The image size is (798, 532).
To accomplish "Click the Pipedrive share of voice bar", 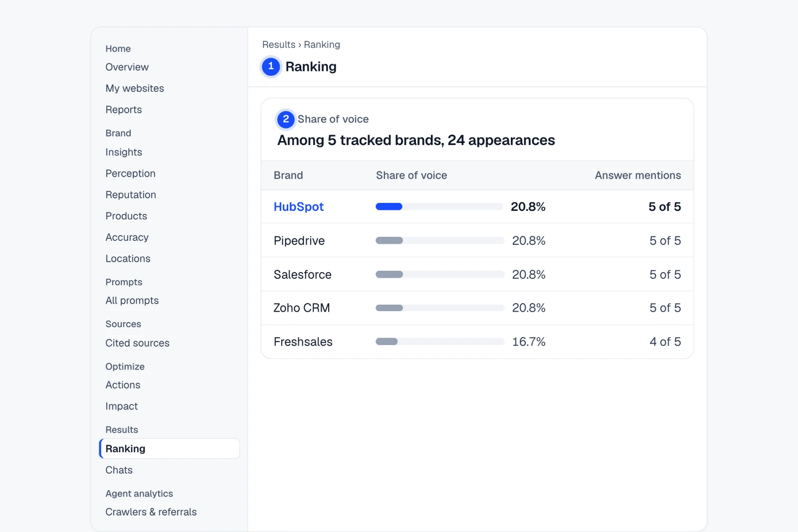I will 439,241.
